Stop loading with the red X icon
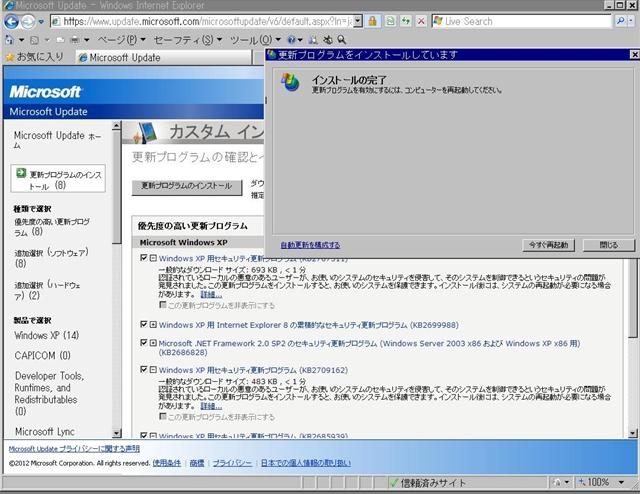This screenshot has height=494, width=640. click(x=421, y=21)
